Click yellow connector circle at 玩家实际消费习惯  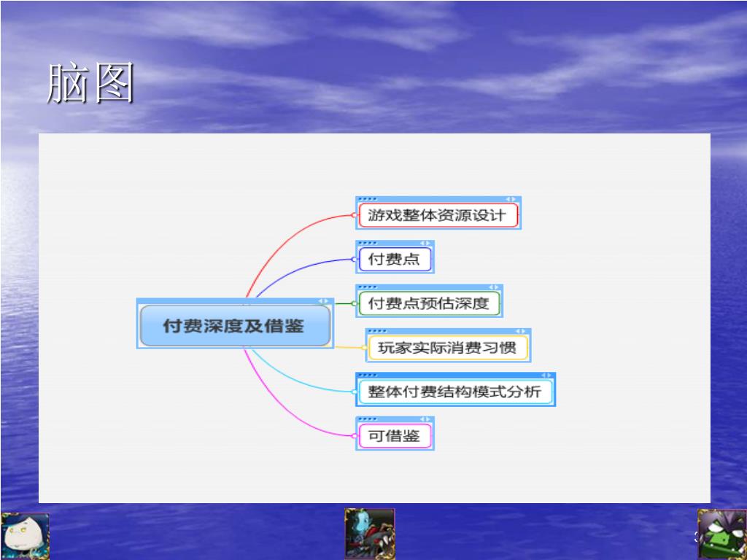click(x=365, y=348)
